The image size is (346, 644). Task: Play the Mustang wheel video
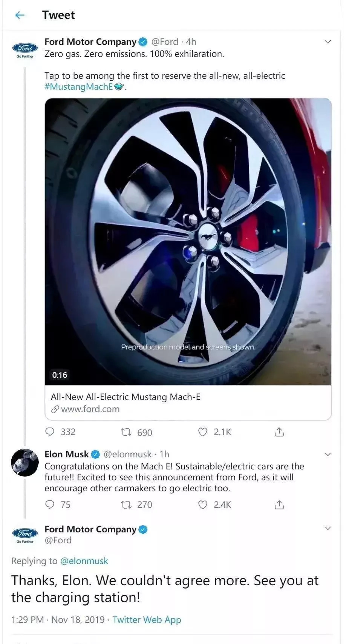pos(188,241)
